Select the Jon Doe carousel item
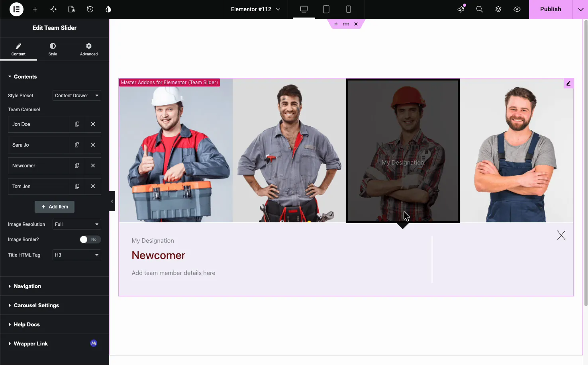Viewport: 588px width, 365px height. (39, 124)
